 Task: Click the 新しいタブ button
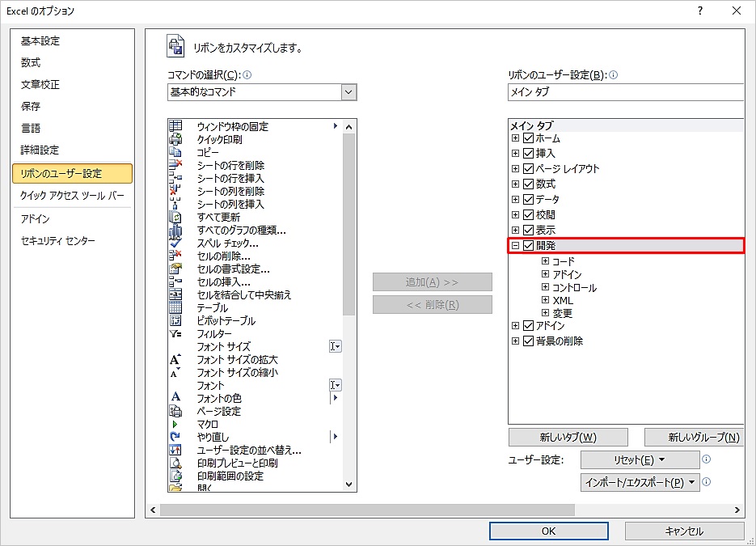(x=568, y=437)
